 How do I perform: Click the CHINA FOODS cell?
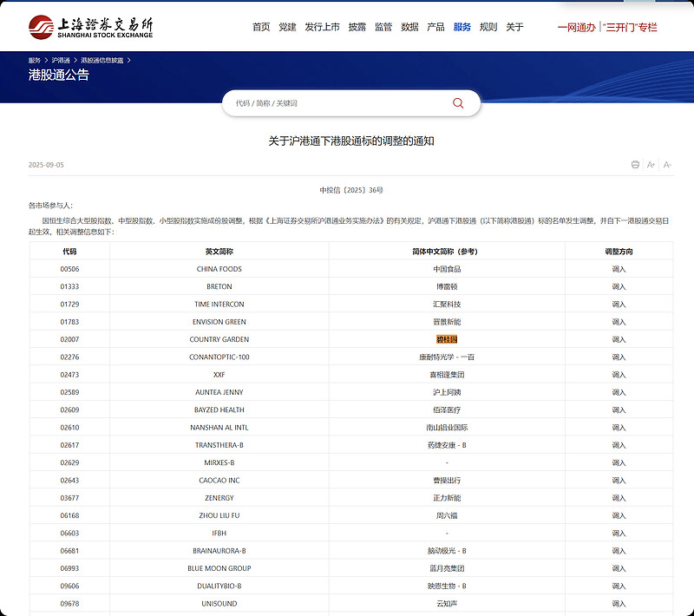click(219, 269)
